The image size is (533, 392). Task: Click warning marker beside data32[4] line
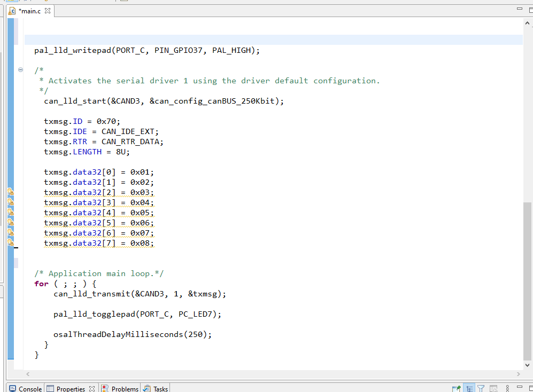click(11, 213)
